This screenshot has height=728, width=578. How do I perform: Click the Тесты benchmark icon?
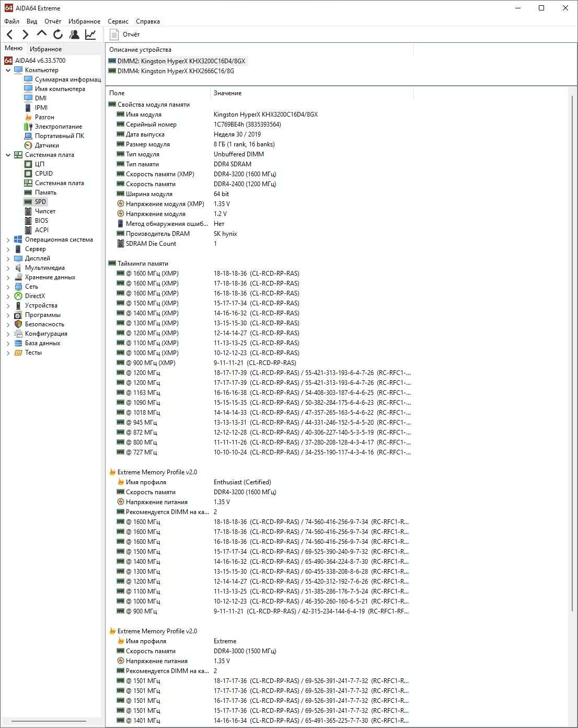(18, 352)
